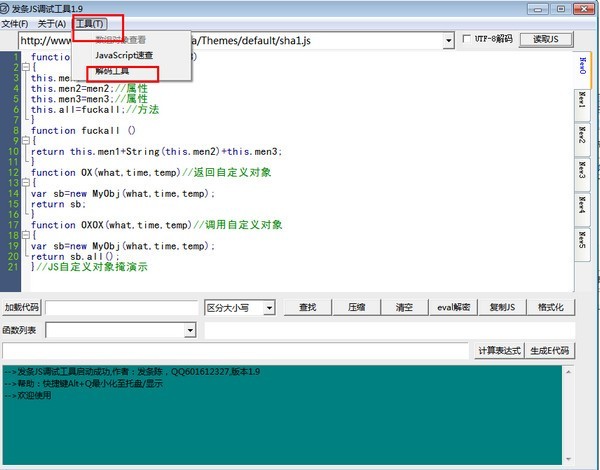
Task: Click the 格式化 button
Action: 551,307
